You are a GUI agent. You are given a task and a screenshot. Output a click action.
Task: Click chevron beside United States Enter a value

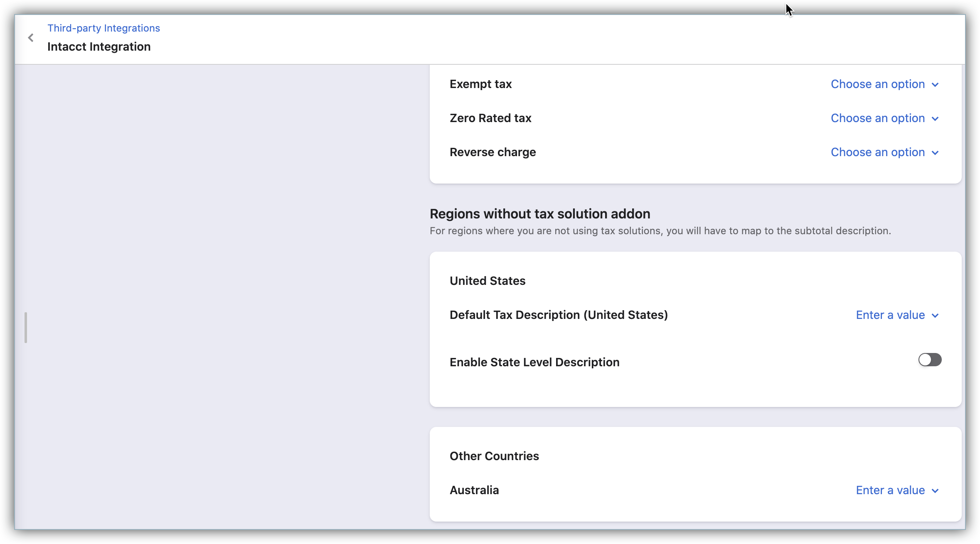[x=935, y=316]
